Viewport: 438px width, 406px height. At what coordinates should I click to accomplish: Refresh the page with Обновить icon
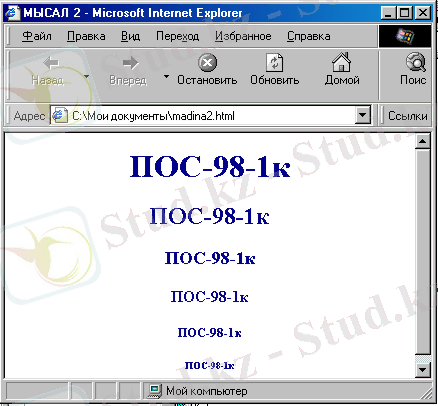tap(275, 63)
